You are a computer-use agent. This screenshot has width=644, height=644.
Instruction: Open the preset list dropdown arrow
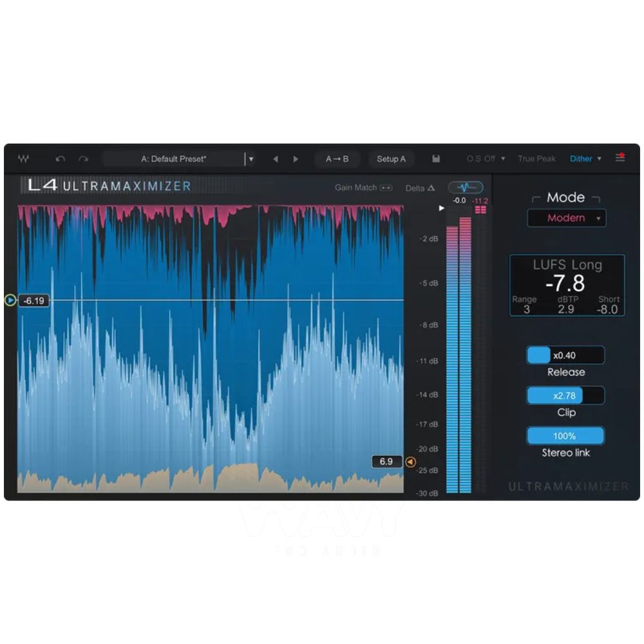(x=251, y=158)
